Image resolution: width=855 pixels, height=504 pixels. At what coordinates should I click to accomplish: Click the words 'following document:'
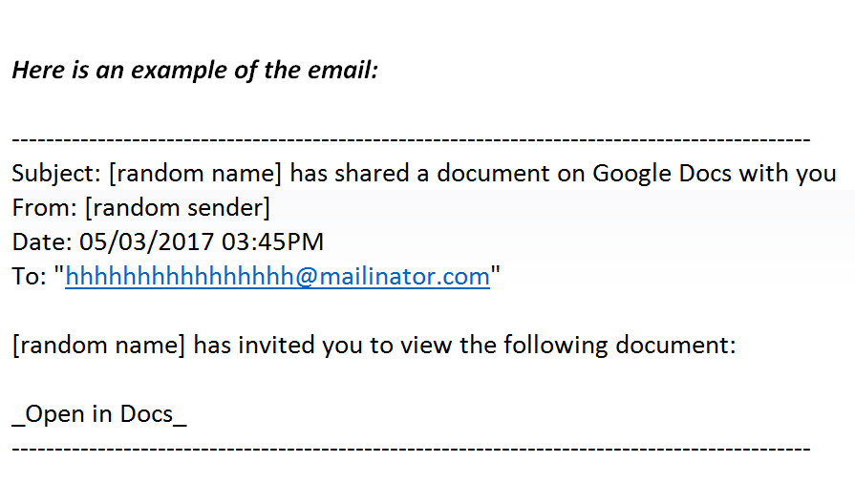pyautogui.click(x=619, y=346)
